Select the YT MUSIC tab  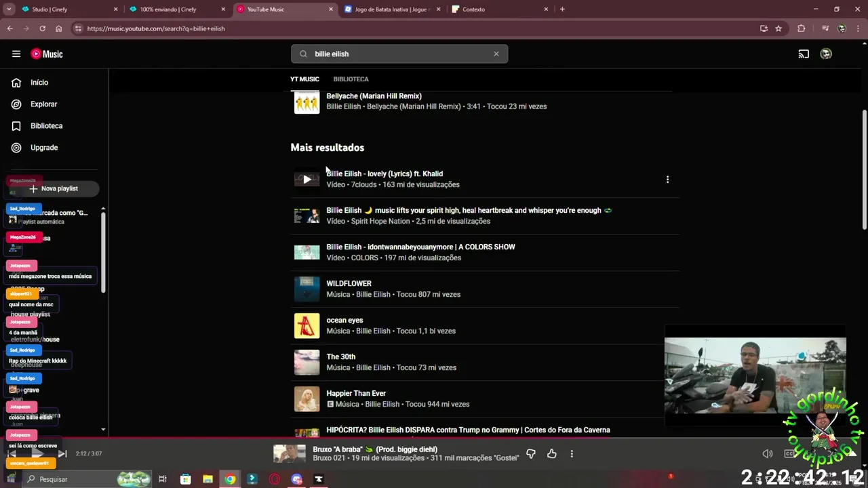(x=304, y=79)
